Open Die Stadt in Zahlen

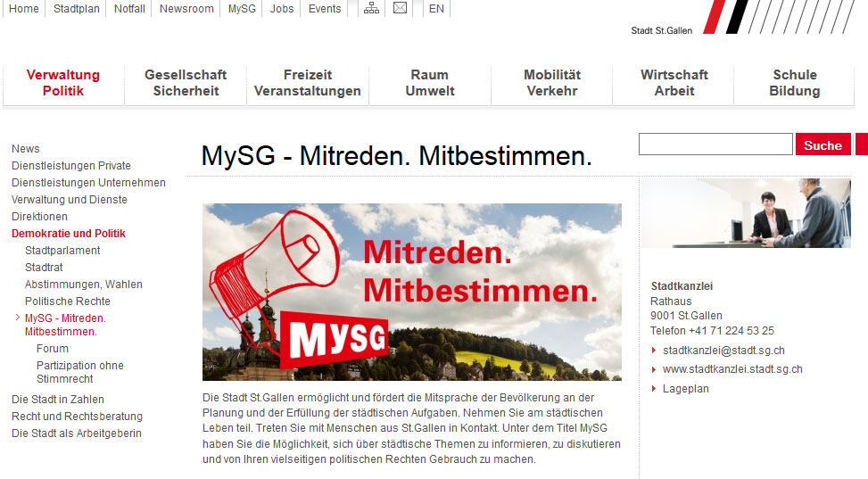[x=58, y=400]
